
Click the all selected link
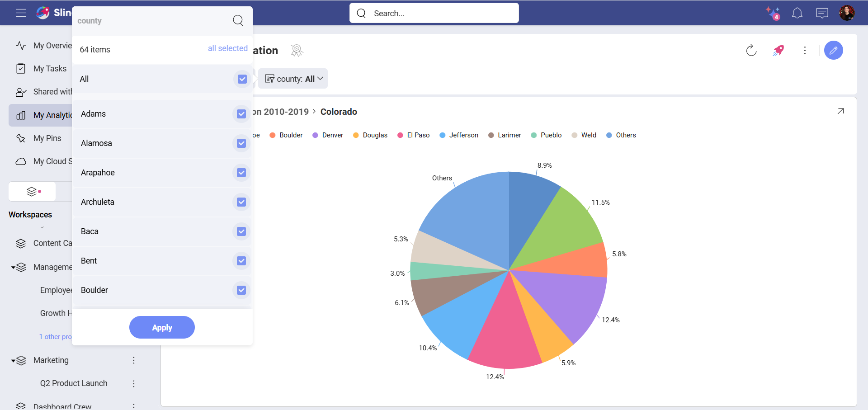point(228,48)
